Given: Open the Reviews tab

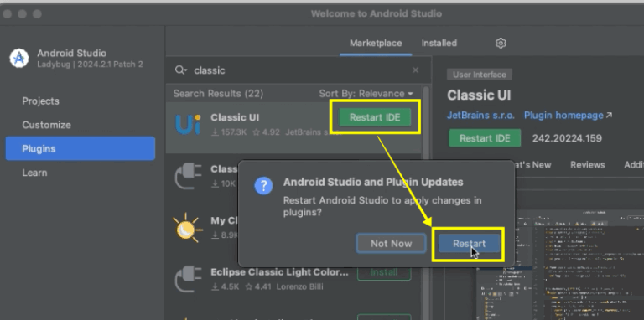Looking at the screenshot, I should tap(587, 164).
